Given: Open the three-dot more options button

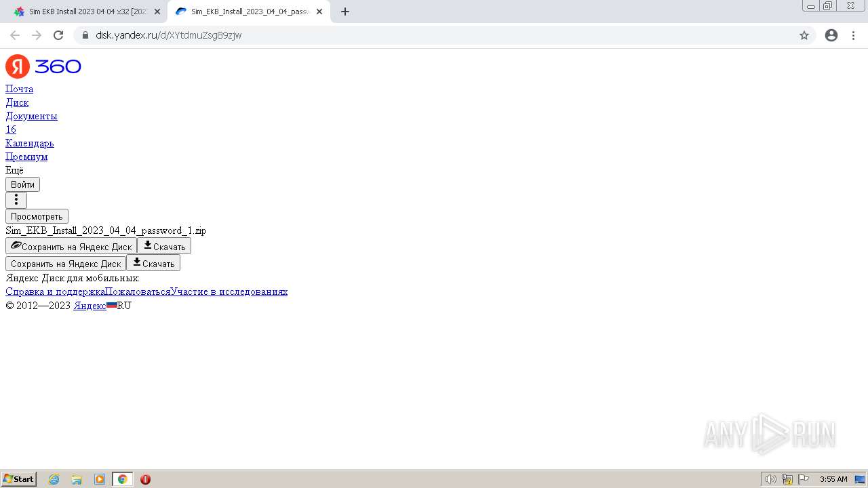Looking at the screenshot, I should click(x=16, y=200).
